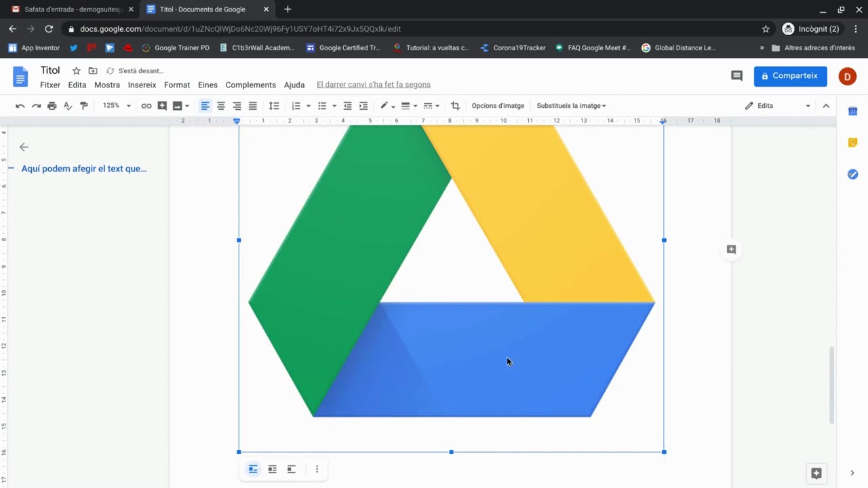The image size is (868, 488).
Task: Expand Substitueix la imatge dropdown
Action: click(571, 106)
